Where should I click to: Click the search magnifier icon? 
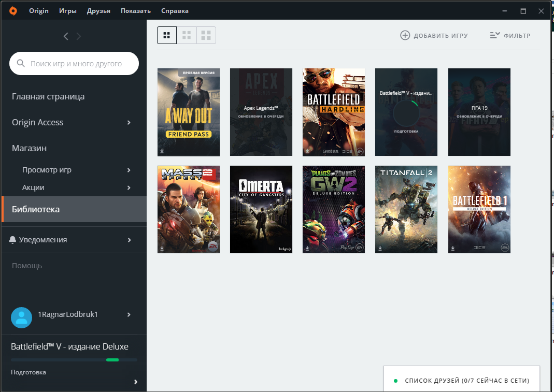[x=21, y=63]
